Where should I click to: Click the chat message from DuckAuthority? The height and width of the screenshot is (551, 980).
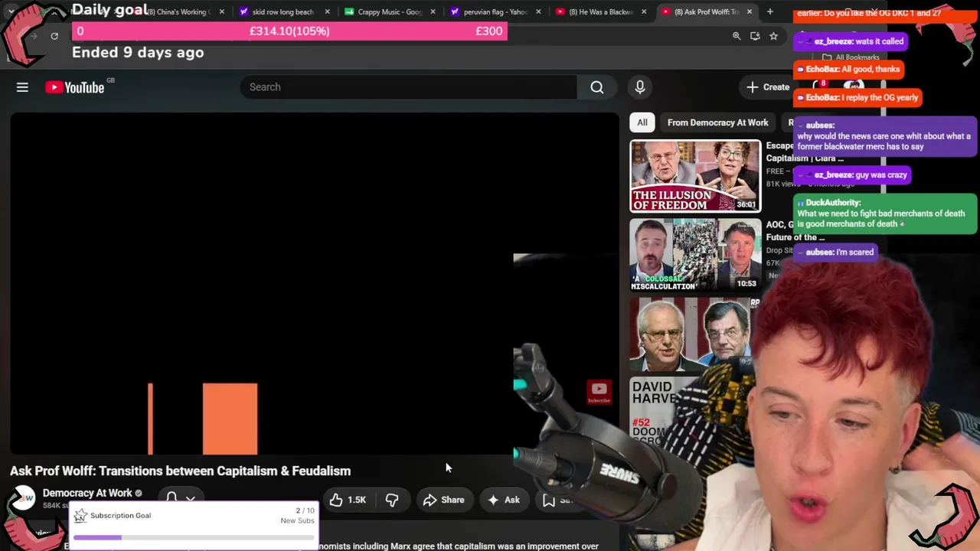(884, 213)
